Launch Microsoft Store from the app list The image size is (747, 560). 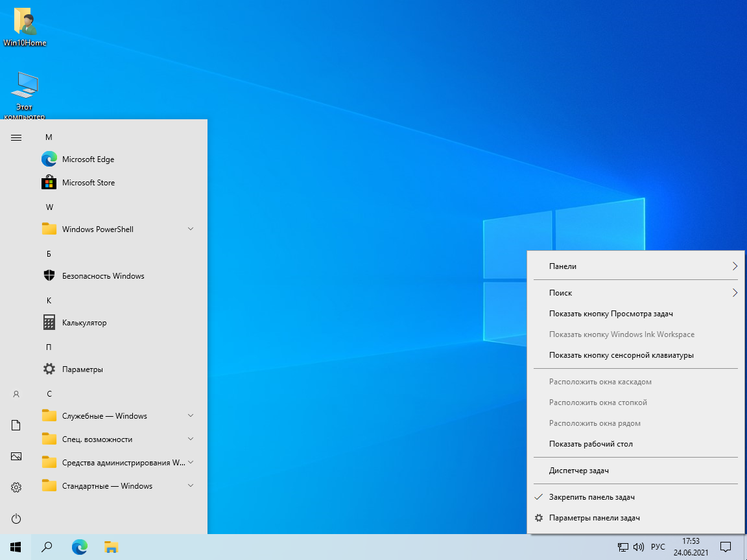pyautogui.click(x=88, y=183)
